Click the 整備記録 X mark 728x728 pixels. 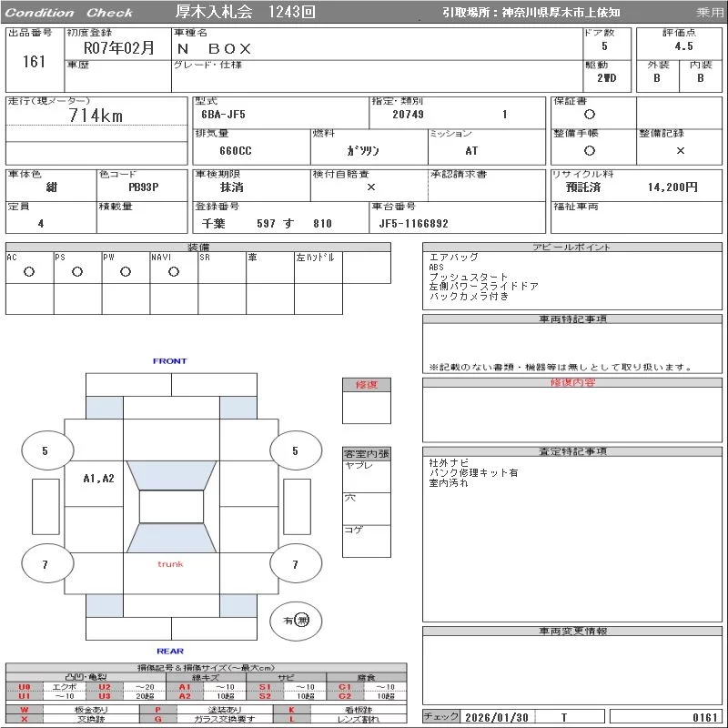[680, 150]
